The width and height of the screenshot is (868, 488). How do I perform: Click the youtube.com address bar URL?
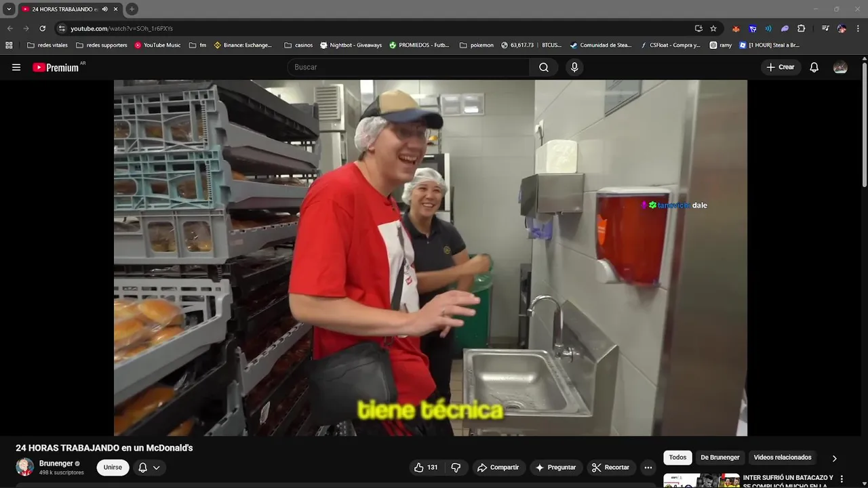tap(121, 28)
